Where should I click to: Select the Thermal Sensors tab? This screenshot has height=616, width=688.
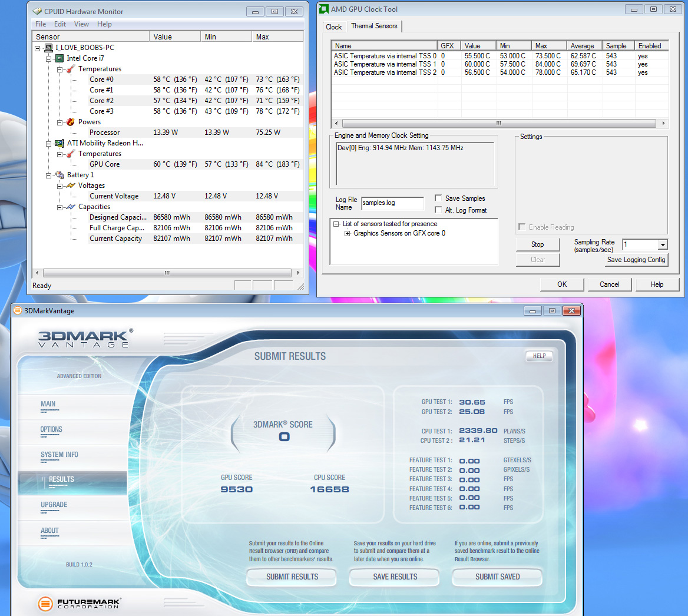click(x=374, y=26)
